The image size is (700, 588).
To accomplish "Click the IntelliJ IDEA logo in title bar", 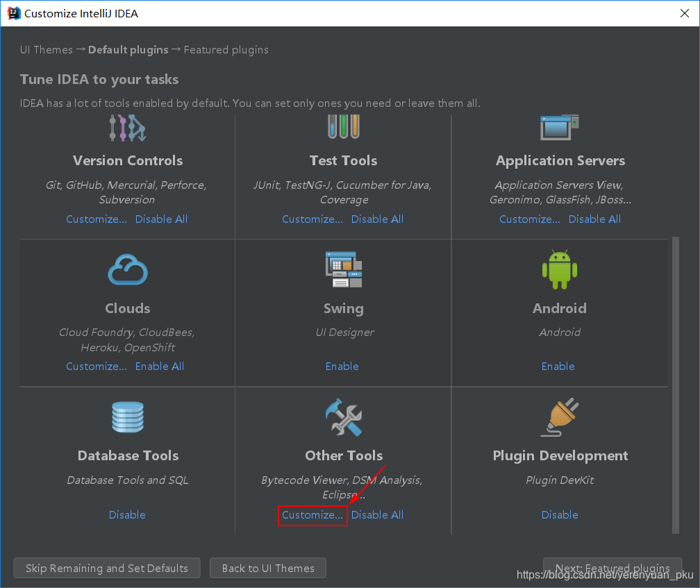I will 14,13.
